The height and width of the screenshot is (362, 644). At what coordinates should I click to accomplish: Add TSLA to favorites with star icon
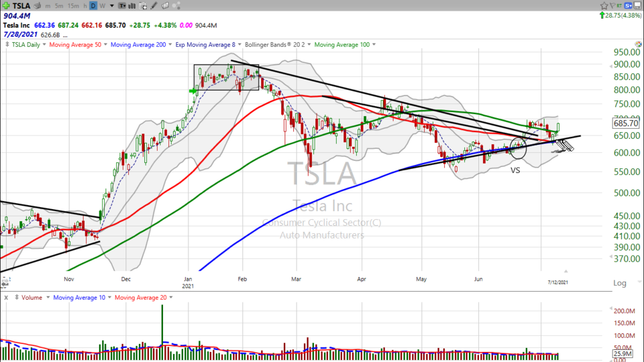[604, 5]
